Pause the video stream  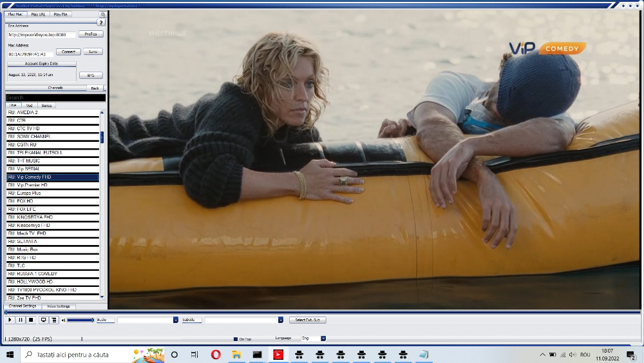pos(21,320)
